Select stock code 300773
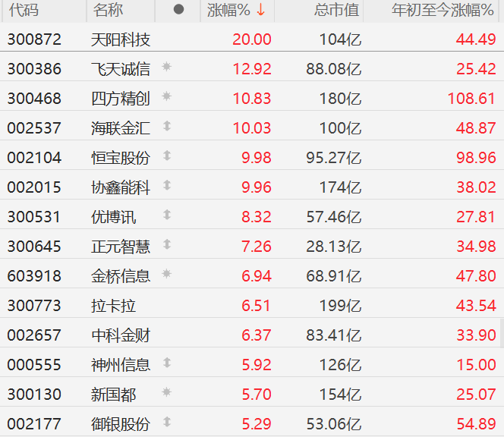Image resolution: width=504 pixels, height=437 pixels. tap(34, 306)
